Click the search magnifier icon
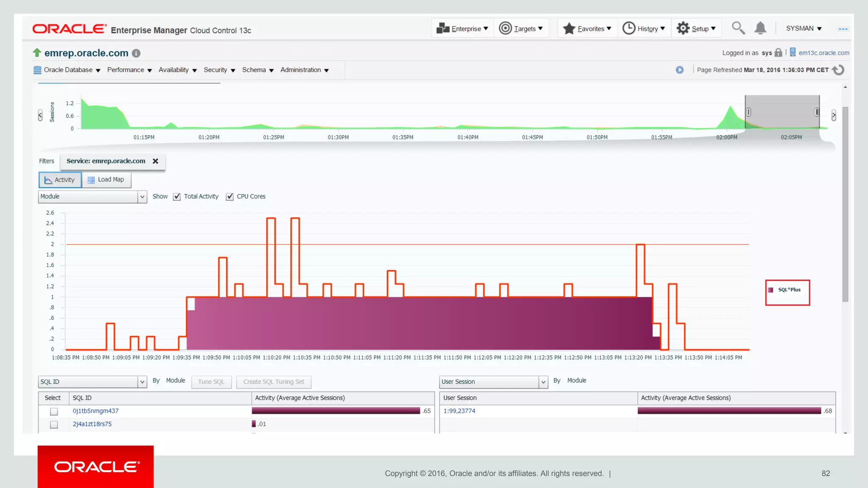Viewport: 868px width, 488px height. [738, 28]
